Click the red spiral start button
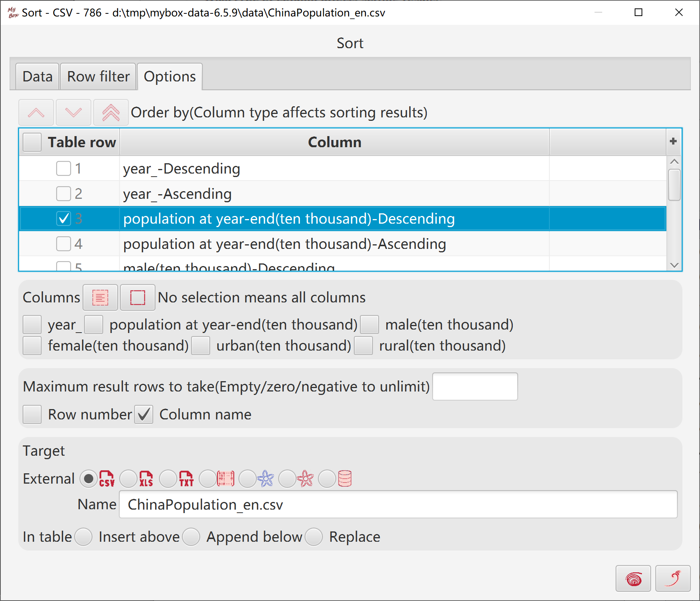The image size is (700, 601). 633,578
